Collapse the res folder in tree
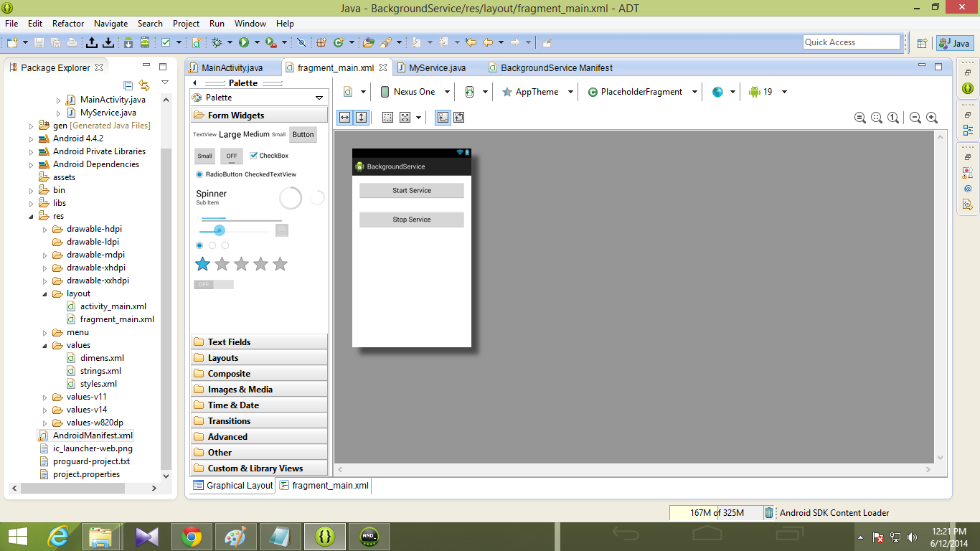Viewport: 980px width, 551px height. coord(32,216)
